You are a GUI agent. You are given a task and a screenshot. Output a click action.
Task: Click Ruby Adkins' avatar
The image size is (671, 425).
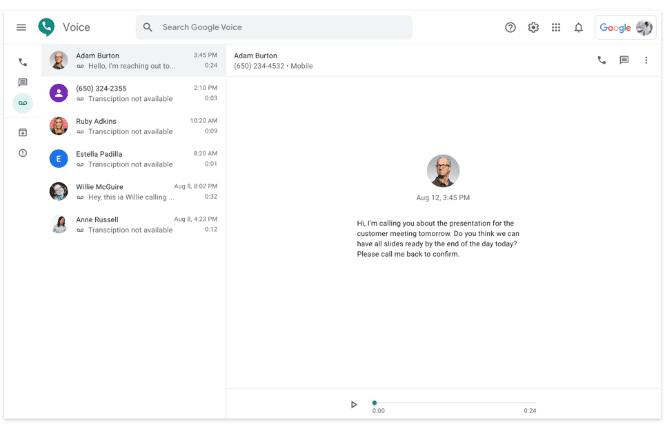pos(59,126)
